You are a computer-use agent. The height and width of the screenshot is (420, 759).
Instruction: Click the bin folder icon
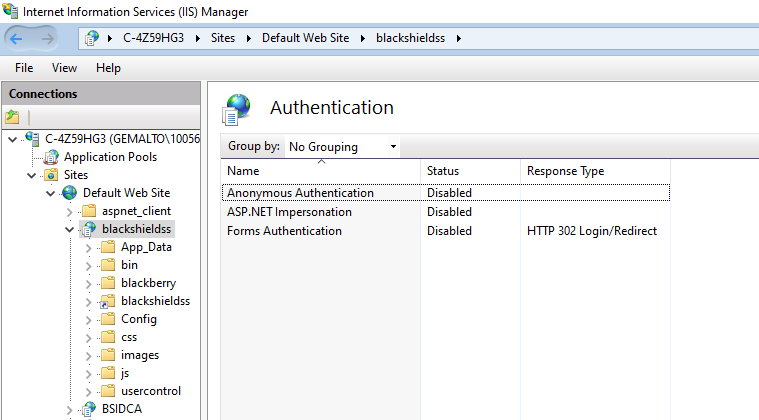point(108,265)
